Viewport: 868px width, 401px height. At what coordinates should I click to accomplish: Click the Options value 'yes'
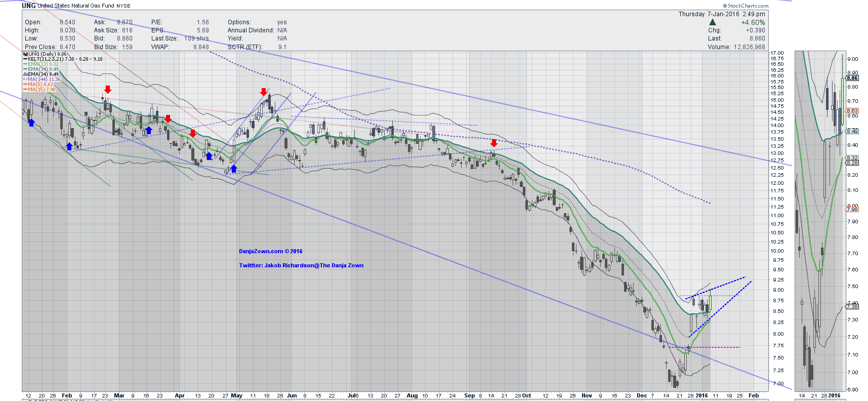pos(282,22)
